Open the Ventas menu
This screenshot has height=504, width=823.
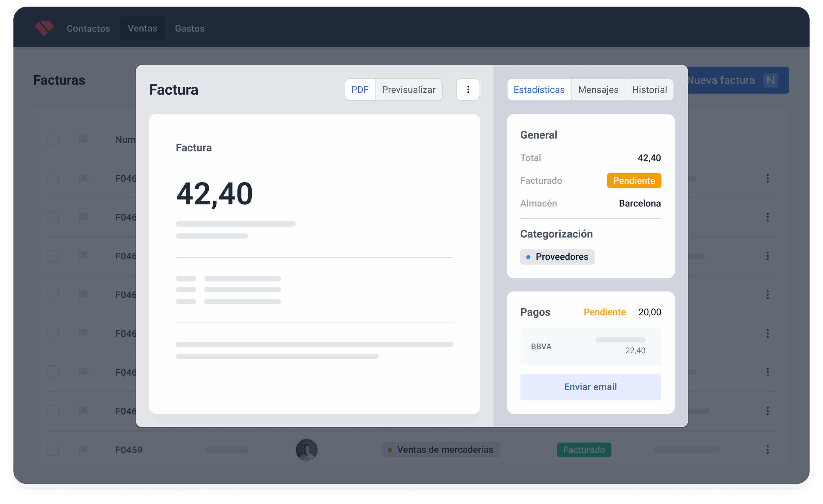(143, 28)
